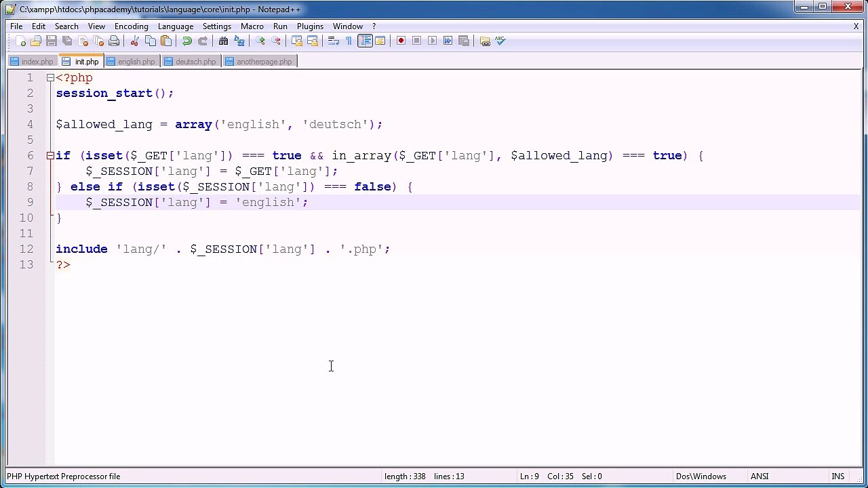Open the Edit menu
The height and width of the screenshot is (488, 868).
tap(39, 26)
